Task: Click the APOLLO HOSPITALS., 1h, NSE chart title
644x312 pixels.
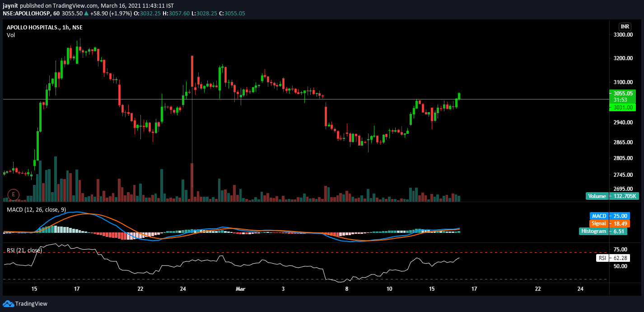Action: [45, 27]
